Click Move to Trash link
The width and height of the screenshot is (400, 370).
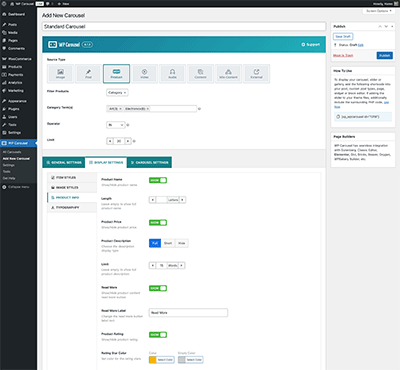tap(343, 55)
